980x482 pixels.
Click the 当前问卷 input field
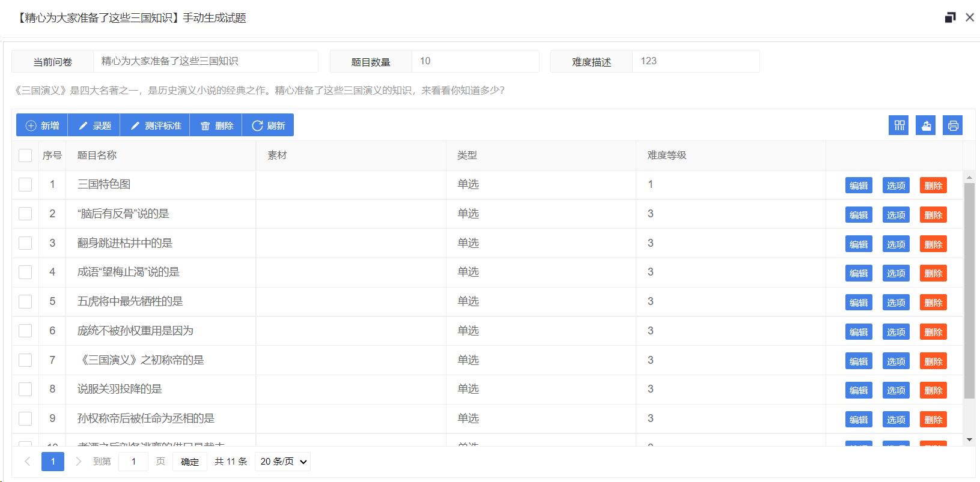pyautogui.click(x=205, y=61)
